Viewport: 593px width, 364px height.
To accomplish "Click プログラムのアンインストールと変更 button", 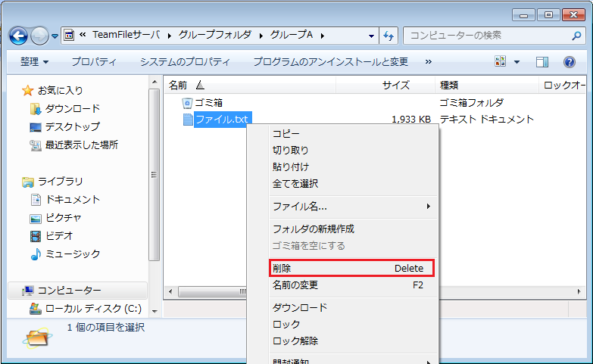I will (330, 62).
